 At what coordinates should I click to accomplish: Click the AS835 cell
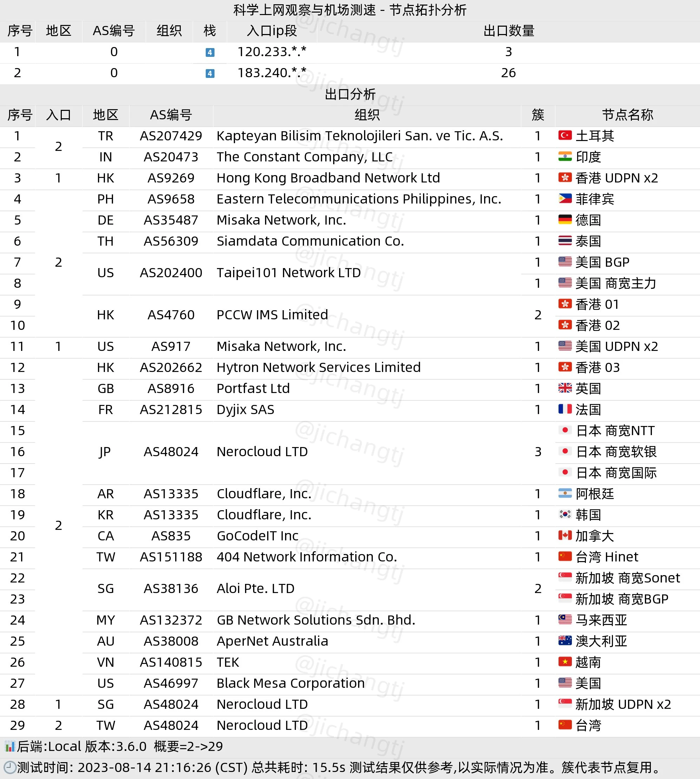[x=171, y=535]
